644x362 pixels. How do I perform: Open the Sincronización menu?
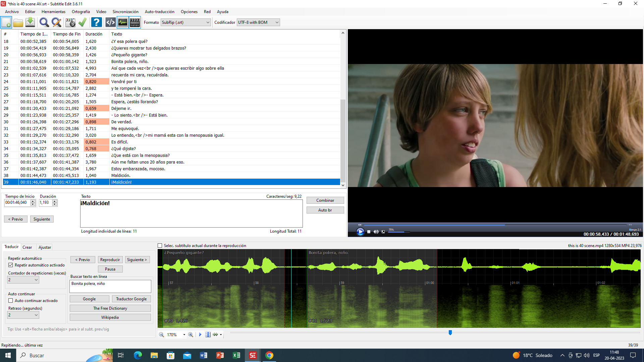(x=125, y=11)
